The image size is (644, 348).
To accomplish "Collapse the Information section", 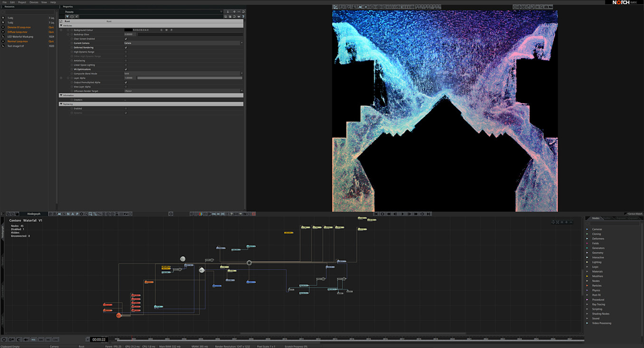I will click(x=61, y=95).
